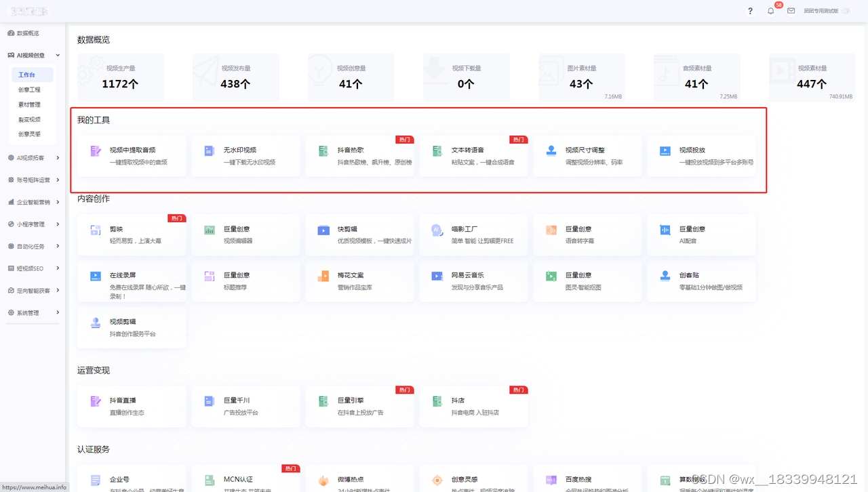Viewport: 868px width, 492px height.
Task: Open the 梅花文案 card icon
Action: [323, 276]
